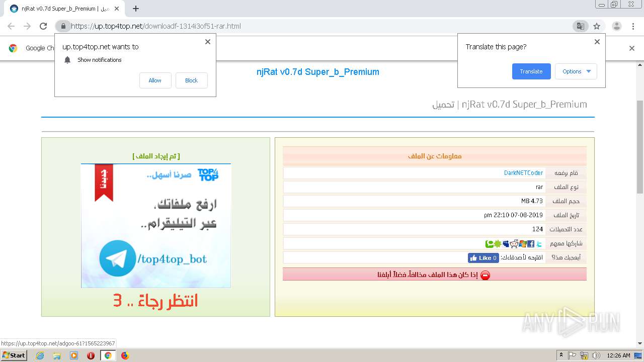Click the Chrome taskbar icon

point(108,355)
